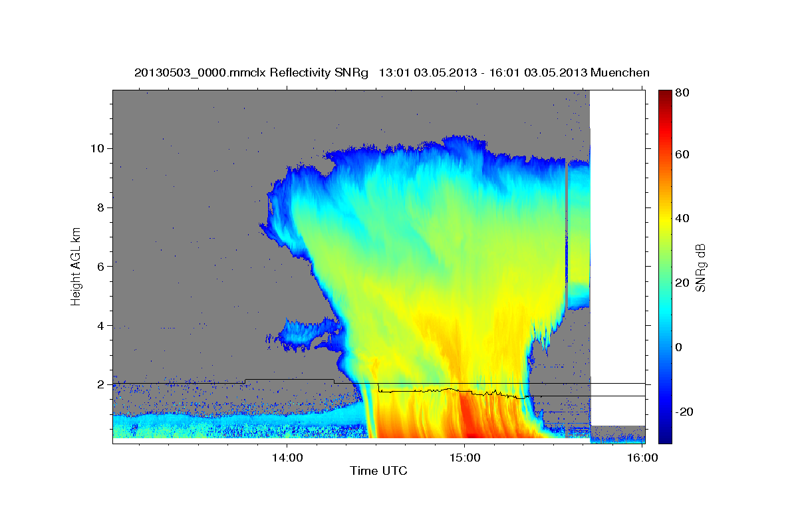
Task: Click the colorbar label '0'
Action: tap(680, 347)
